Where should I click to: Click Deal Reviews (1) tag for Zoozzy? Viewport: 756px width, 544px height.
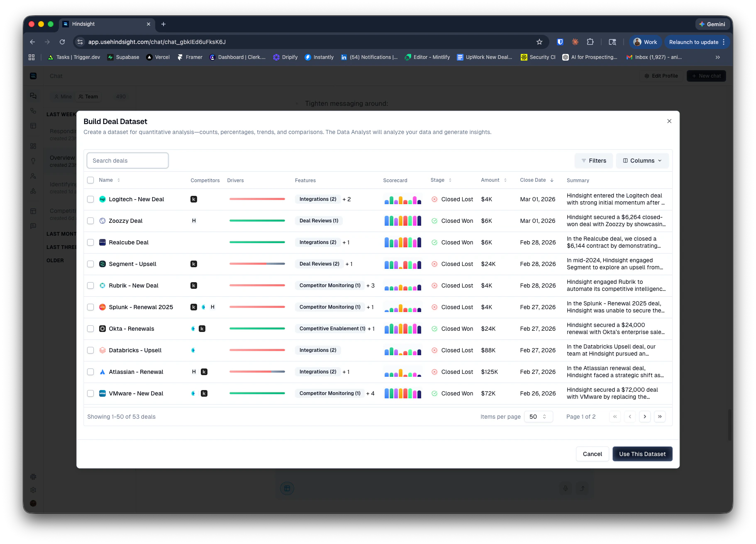coord(319,221)
